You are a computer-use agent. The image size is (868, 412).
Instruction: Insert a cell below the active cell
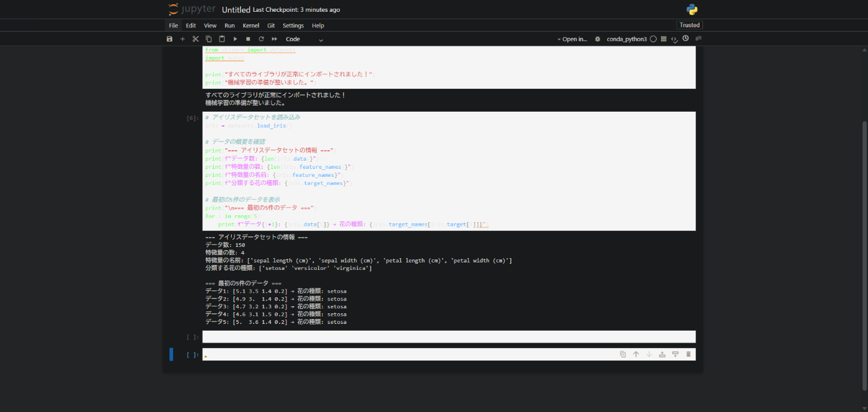coord(675,354)
